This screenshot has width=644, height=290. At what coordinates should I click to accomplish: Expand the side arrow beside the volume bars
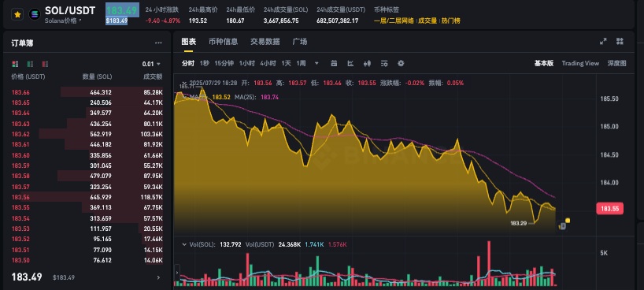tap(177, 272)
